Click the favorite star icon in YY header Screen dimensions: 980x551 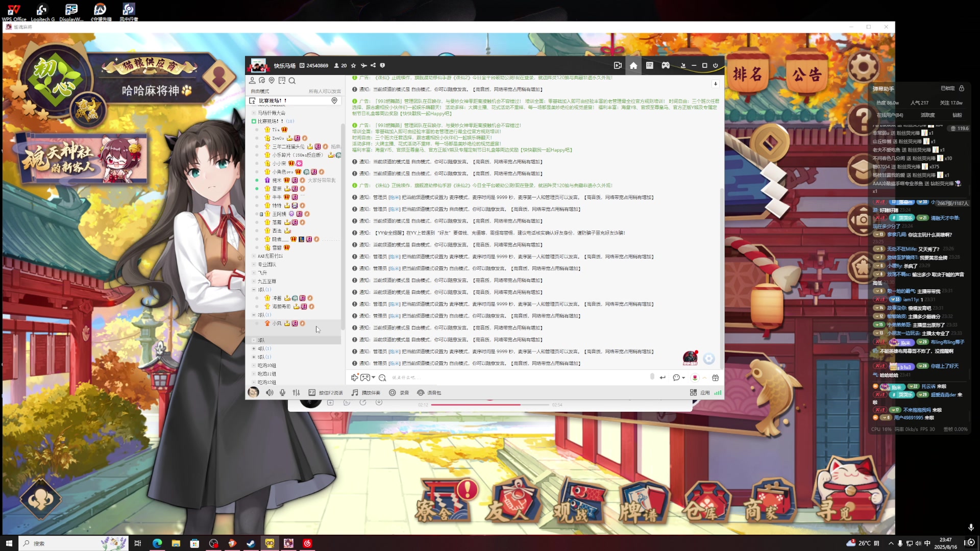click(x=353, y=65)
